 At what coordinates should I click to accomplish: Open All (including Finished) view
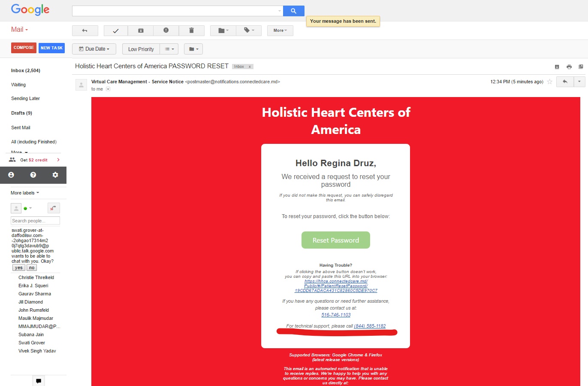click(x=34, y=142)
